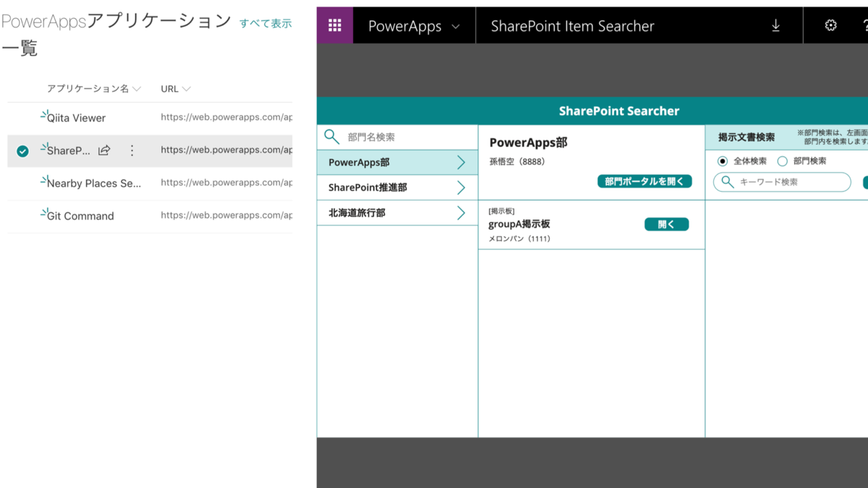The width and height of the screenshot is (868, 488).
Task: Click the Qiita Viewer row icon
Action: point(43,114)
